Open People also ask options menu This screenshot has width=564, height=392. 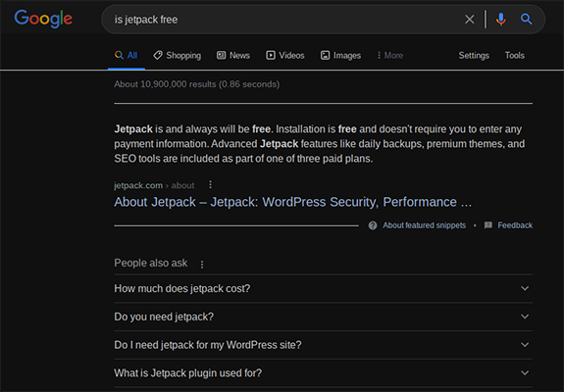point(202,265)
